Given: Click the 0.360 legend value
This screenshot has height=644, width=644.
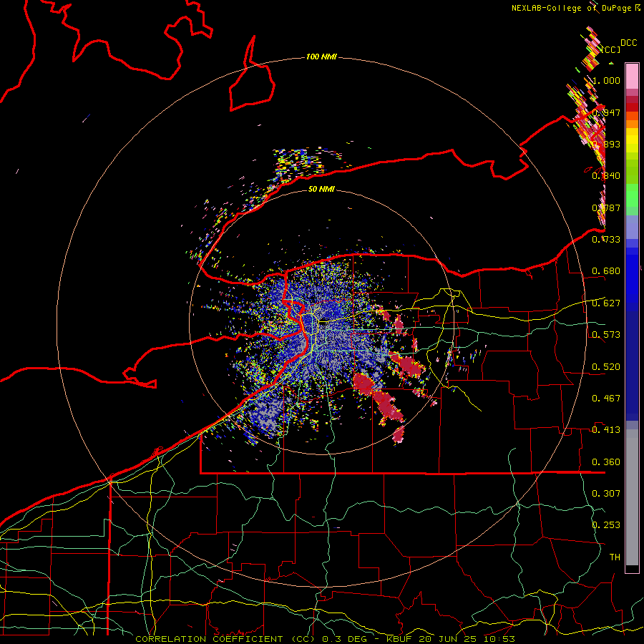Looking at the screenshot, I should point(606,462).
